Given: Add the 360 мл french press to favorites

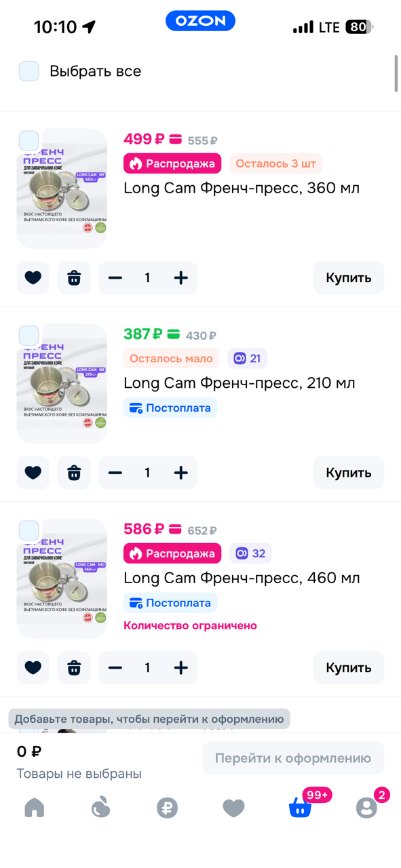Looking at the screenshot, I should coord(33,277).
